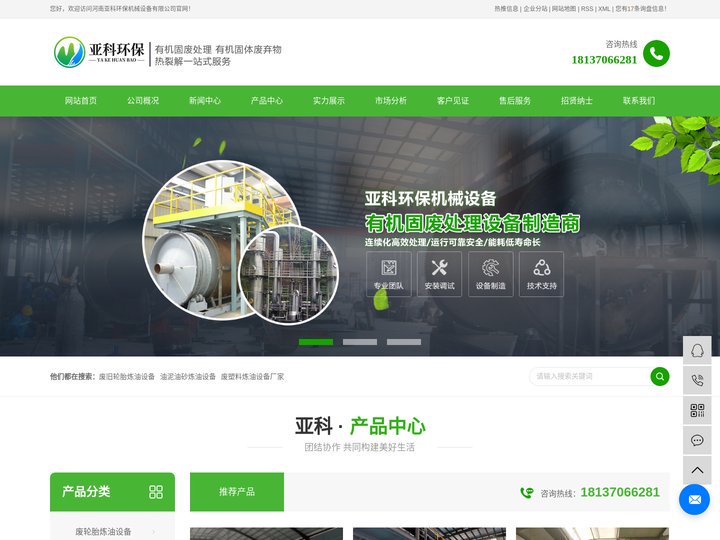Click the phone call icon in sidebar
The height and width of the screenshot is (540, 720).
click(697, 380)
